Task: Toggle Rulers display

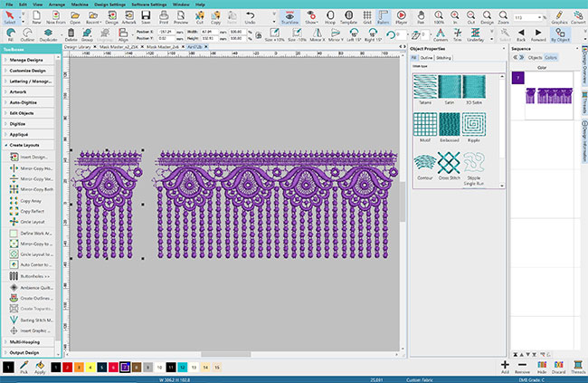Action: click(x=384, y=17)
